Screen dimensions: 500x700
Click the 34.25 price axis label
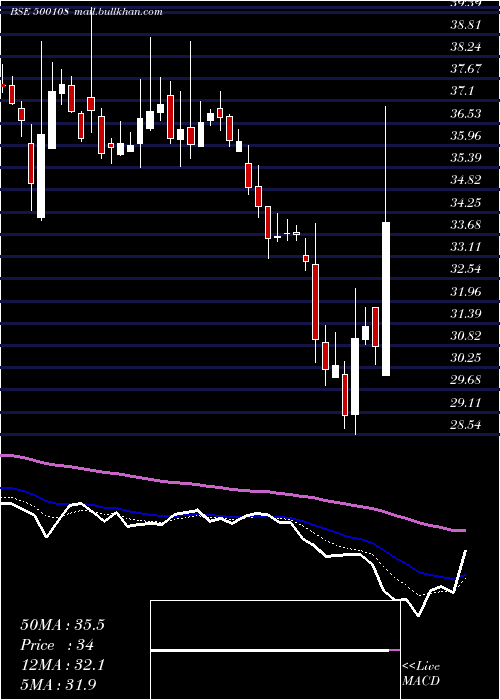coord(466,202)
